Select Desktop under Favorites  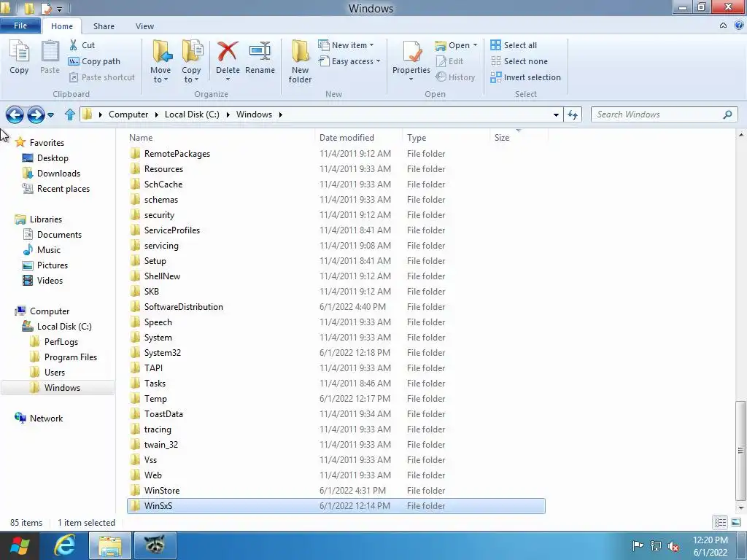tap(53, 158)
